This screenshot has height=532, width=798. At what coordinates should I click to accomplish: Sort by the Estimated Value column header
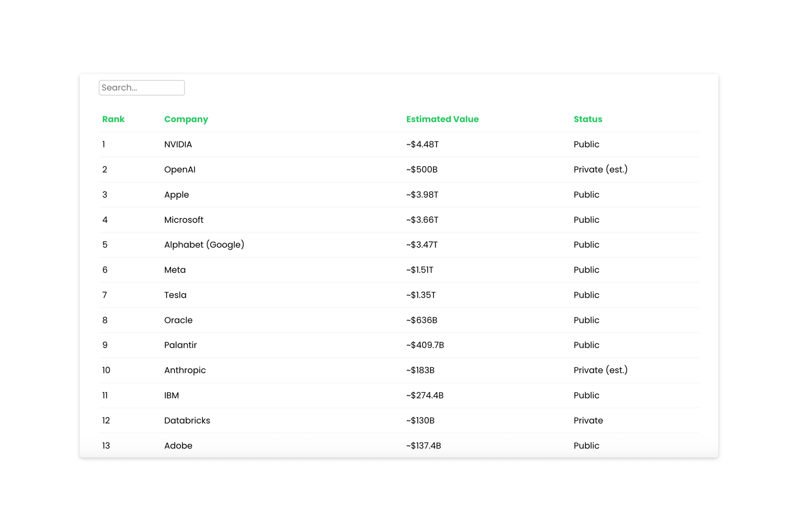pyautogui.click(x=442, y=119)
